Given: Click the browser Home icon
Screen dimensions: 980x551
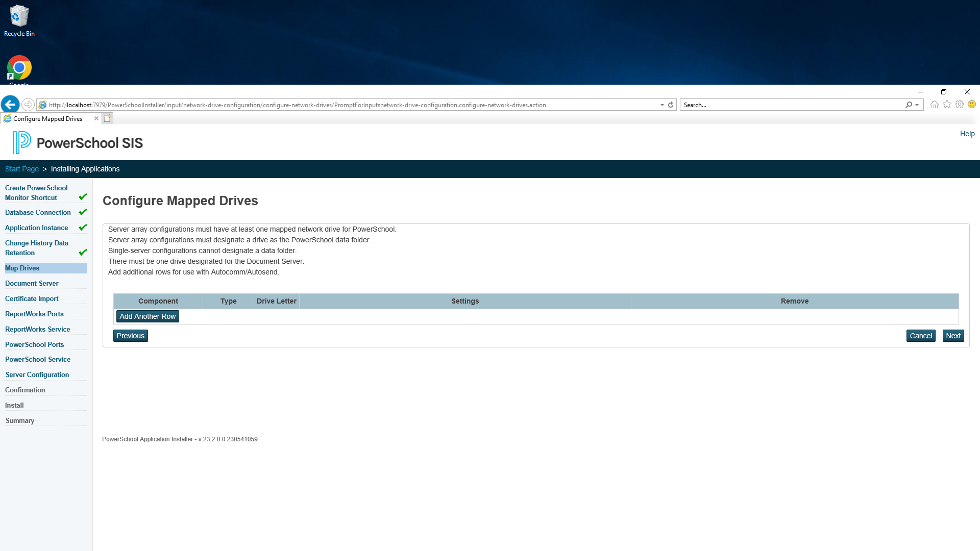Looking at the screenshot, I should (934, 105).
